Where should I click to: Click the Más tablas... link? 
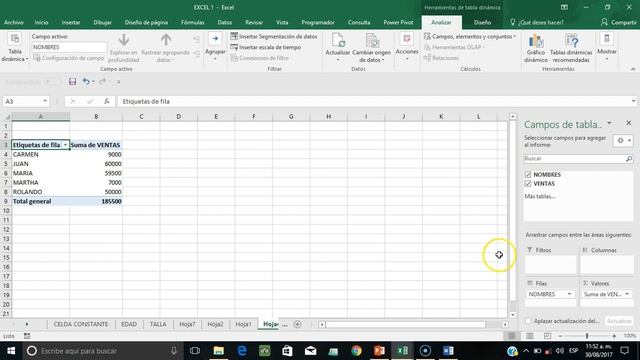[x=540, y=196]
